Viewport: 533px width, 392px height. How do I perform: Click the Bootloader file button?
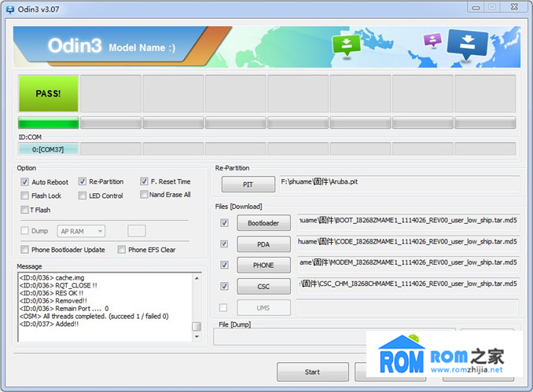coord(263,223)
